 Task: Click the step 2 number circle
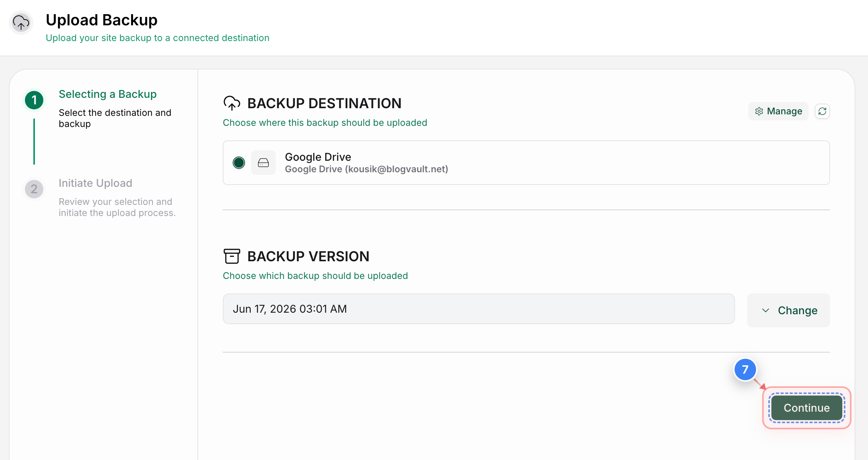[34, 189]
